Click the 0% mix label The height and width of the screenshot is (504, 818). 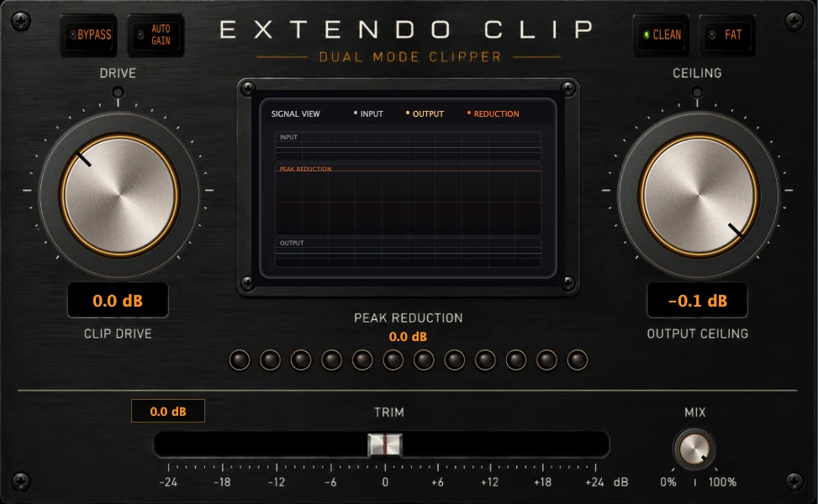pos(668,482)
